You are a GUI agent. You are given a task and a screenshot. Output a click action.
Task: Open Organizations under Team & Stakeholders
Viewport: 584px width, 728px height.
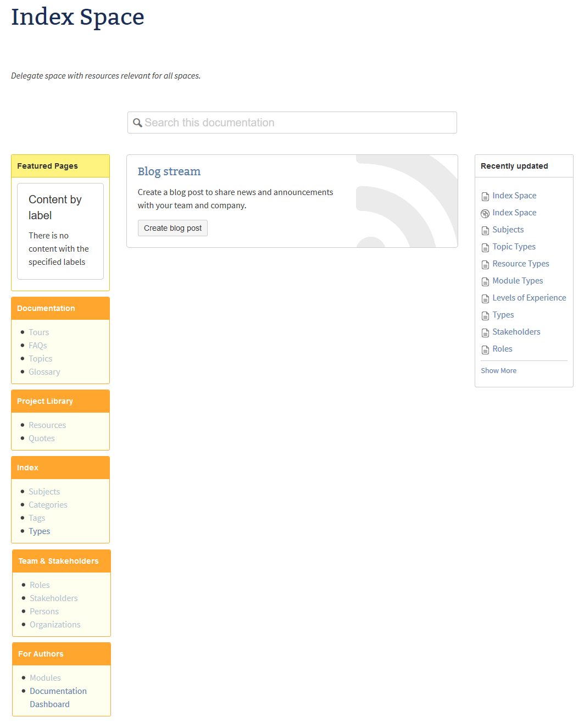[x=55, y=624]
